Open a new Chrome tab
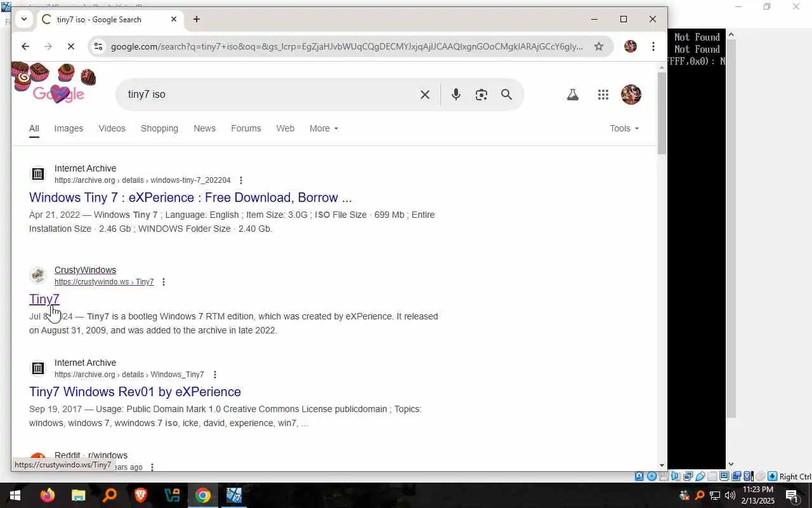Image resolution: width=812 pixels, height=508 pixels. [x=197, y=19]
